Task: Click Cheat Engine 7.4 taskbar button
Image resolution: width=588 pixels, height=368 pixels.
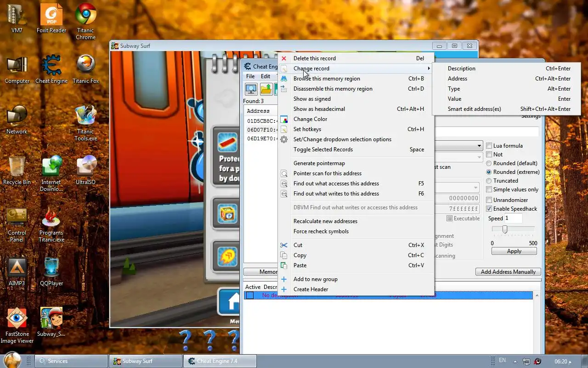Action: [220, 361]
